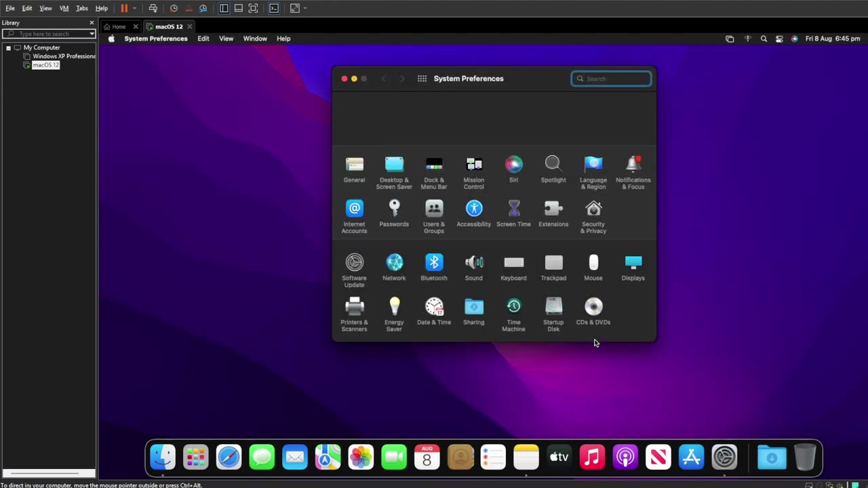The width and height of the screenshot is (868, 488).
Task: Open Accessibility preferences pane
Action: 474,214
